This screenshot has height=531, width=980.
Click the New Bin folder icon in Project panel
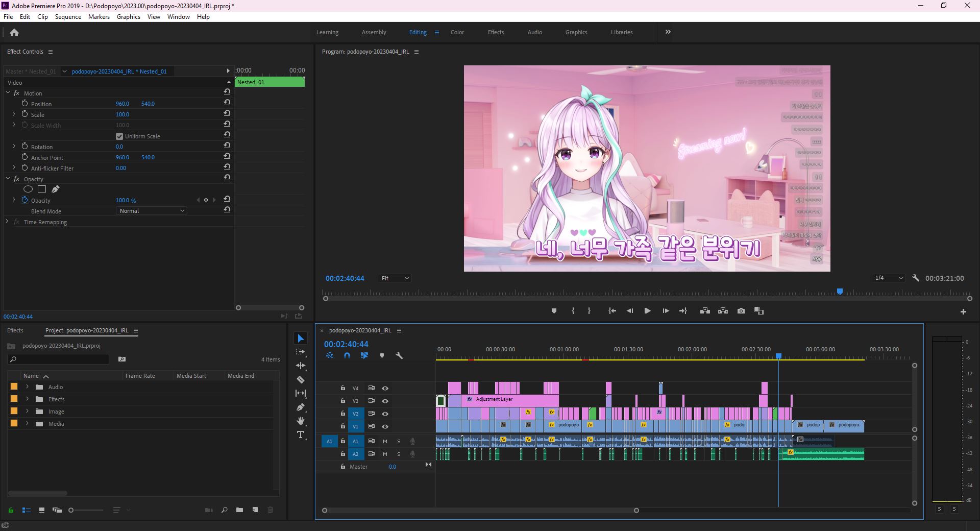(x=239, y=510)
